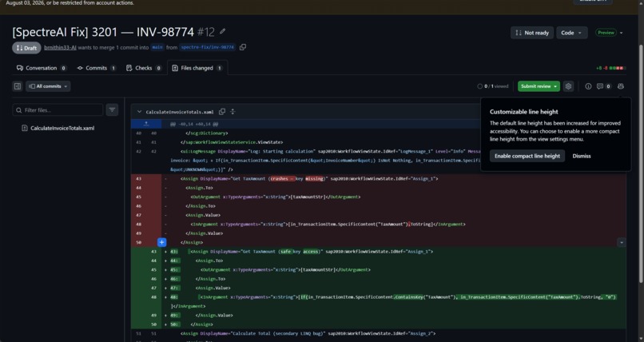Click PR number #12 in title
This screenshot has width=644, height=342.
point(206,32)
